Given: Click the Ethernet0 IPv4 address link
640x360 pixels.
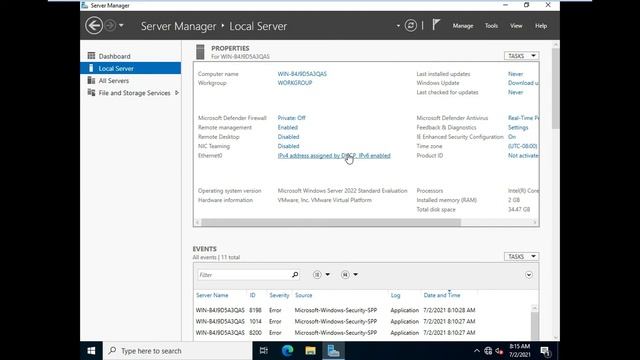Looking at the screenshot, I should [x=334, y=156].
